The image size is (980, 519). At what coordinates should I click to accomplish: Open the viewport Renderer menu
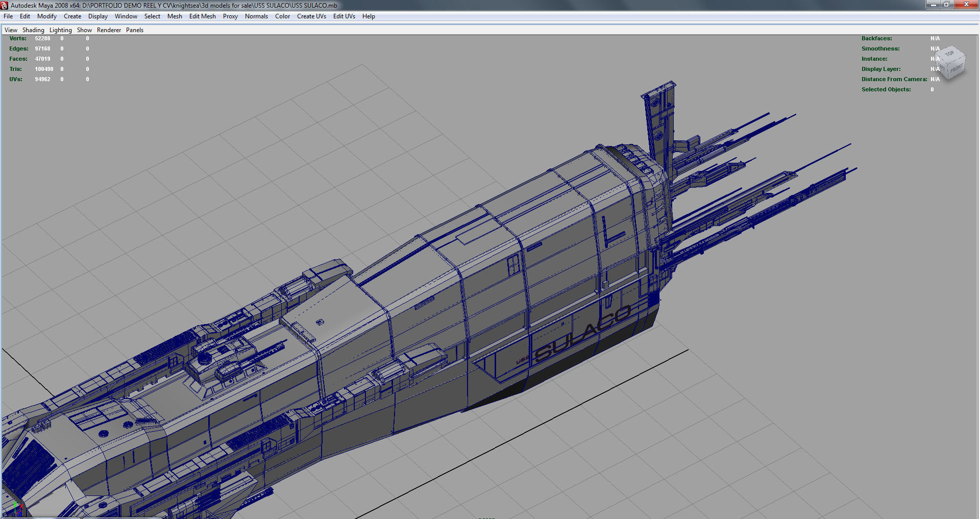[109, 30]
